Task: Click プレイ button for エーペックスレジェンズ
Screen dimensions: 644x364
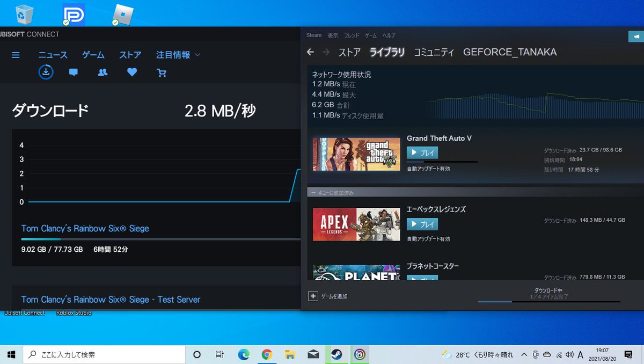Action: (422, 224)
